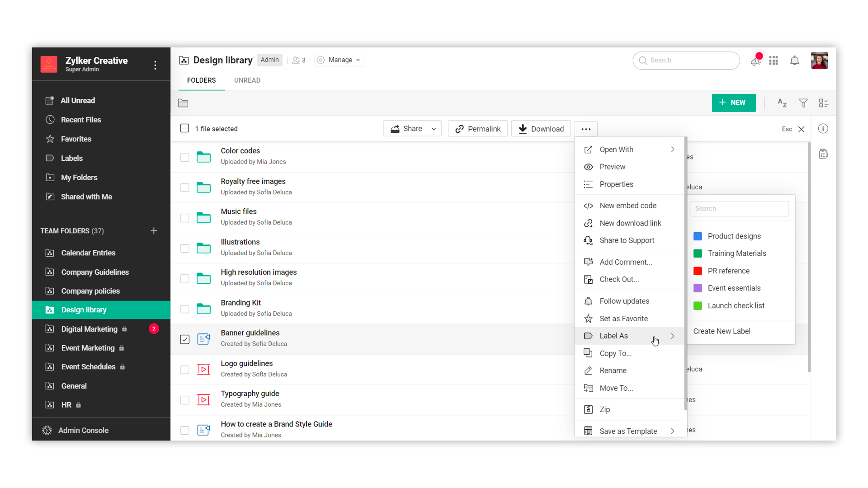Open the Manage dropdown
Viewport: 868px width, 488px height.
tap(340, 60)
